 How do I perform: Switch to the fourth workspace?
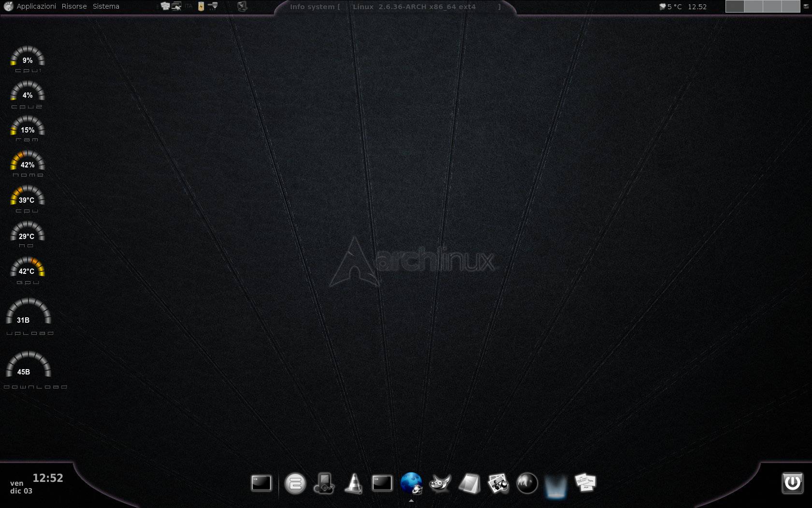pyautogui.click(x=790, y=6)
